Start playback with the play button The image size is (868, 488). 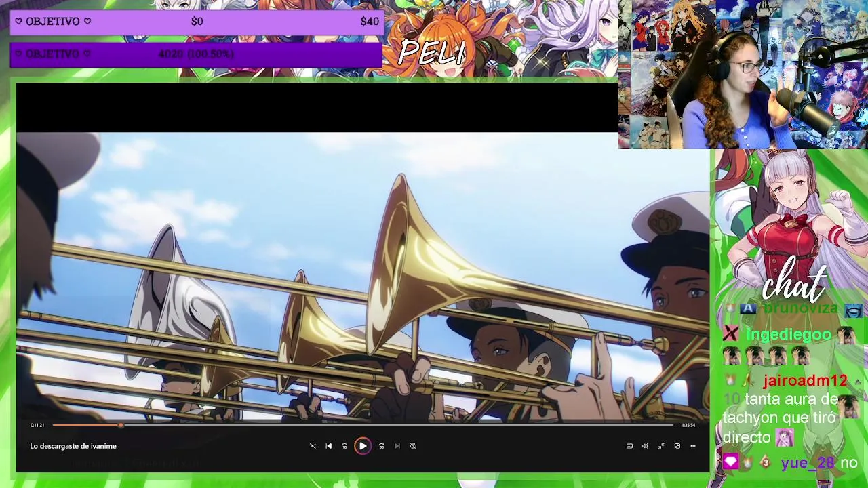point(363,446)
